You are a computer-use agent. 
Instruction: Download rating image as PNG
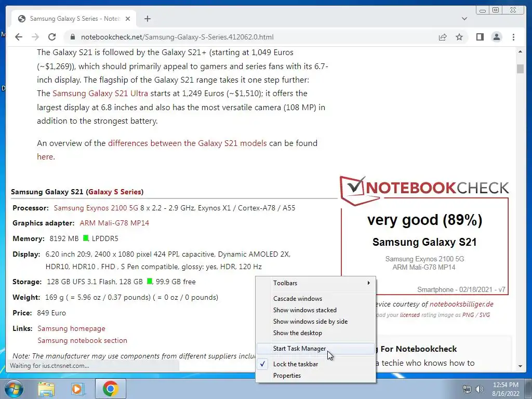[x=468, y=315]
